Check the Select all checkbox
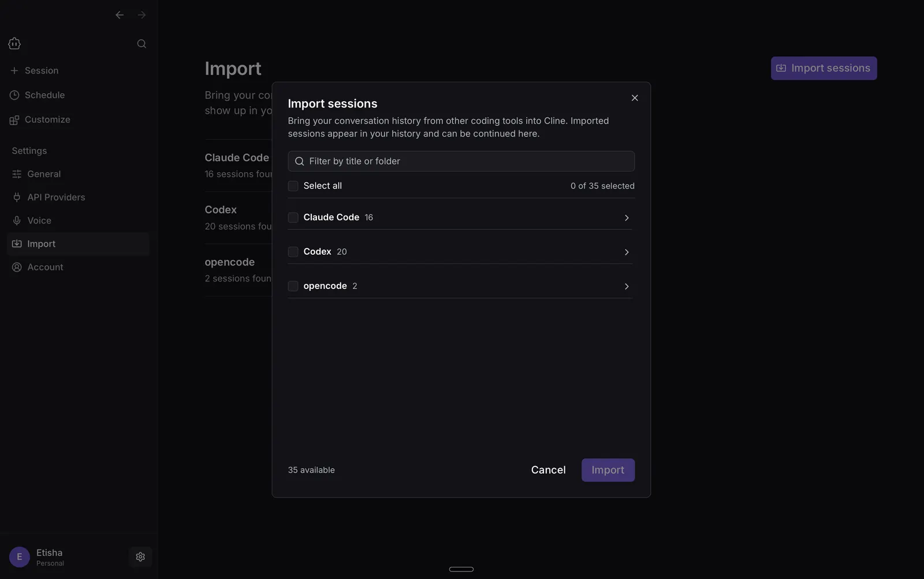The width and height of the screenshot is (924, 579). point(293,186)
